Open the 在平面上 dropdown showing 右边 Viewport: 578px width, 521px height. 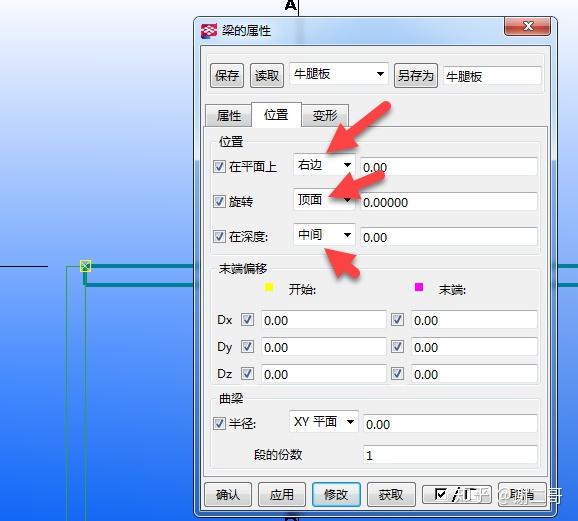(x=324, y=165)
